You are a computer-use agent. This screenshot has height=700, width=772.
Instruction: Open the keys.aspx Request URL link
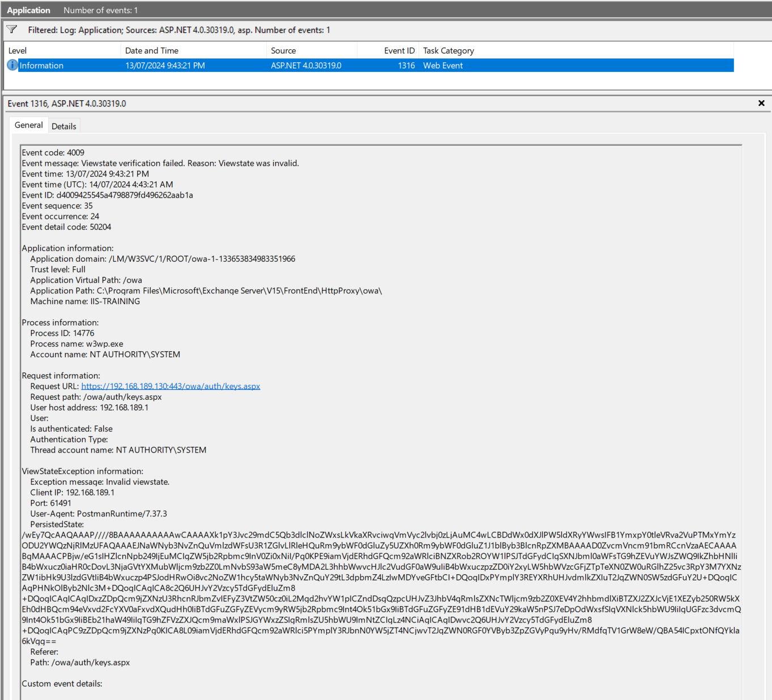[x=170, y=386]
